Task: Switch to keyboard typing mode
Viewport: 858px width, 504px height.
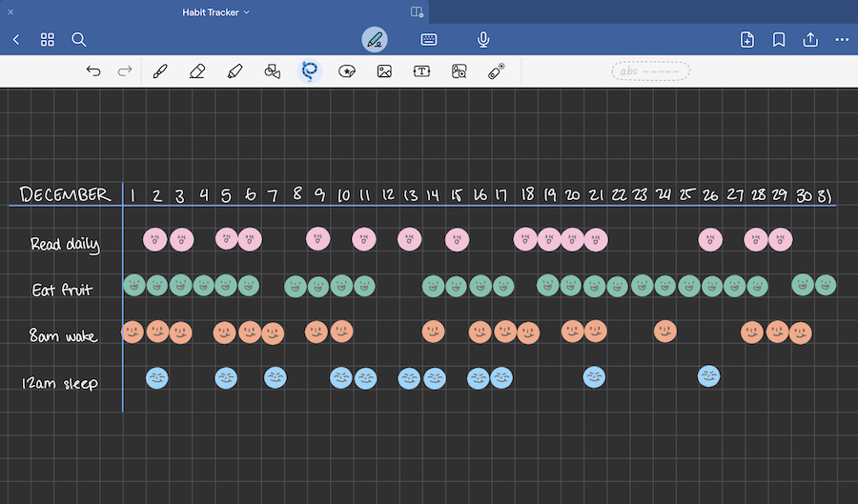Action: pyautogui.click(x=429, y=39)
